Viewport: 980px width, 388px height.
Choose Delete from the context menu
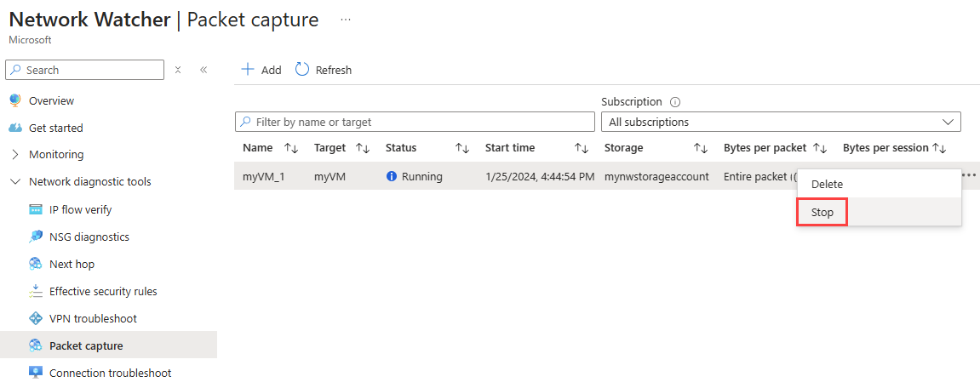tap(827, 185)
